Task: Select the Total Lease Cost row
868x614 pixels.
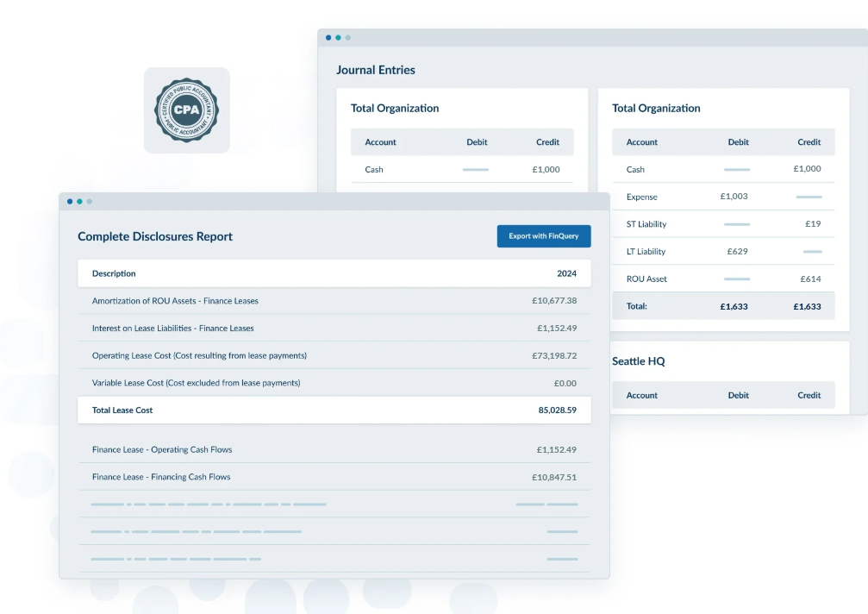Action: (334, 410)
